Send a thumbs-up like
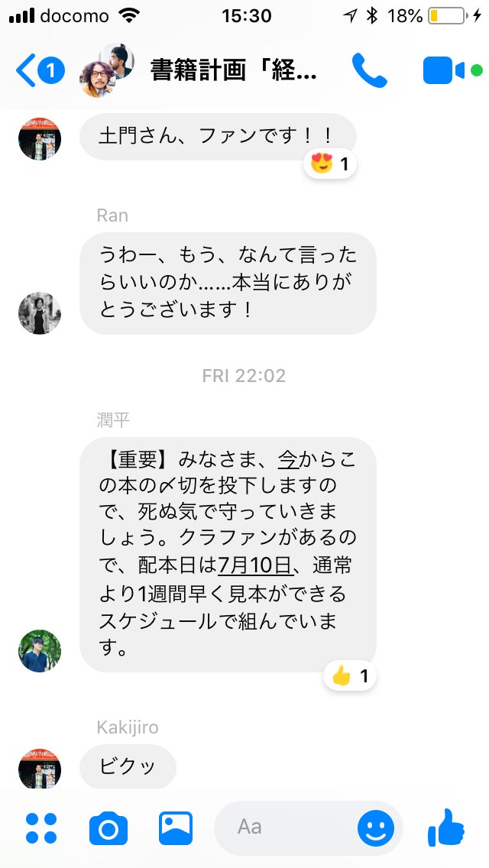 point(445,828)
